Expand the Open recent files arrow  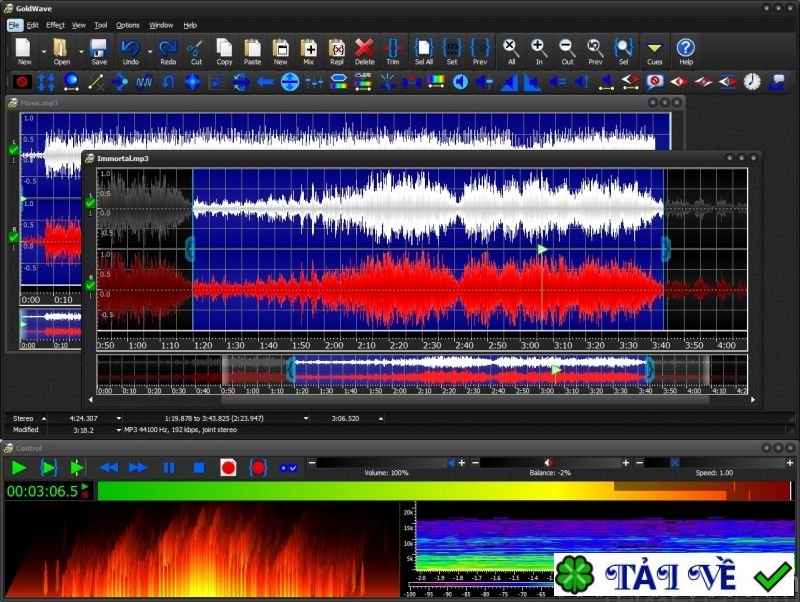coord(81,50)
